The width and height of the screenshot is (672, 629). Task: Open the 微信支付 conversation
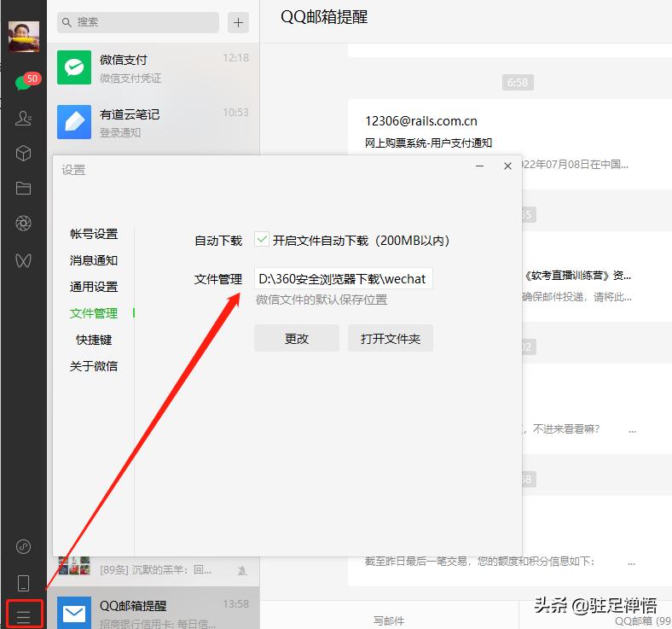[153, 68]
